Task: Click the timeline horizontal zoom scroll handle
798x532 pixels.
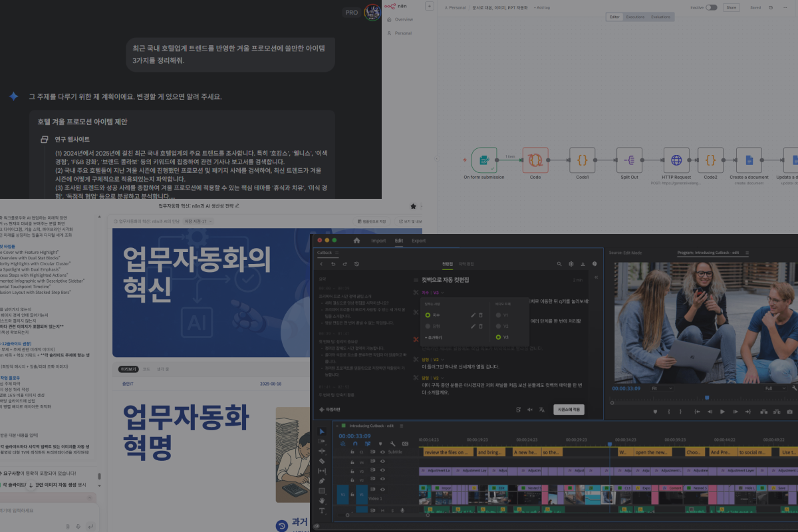Action: click(428, 515)
